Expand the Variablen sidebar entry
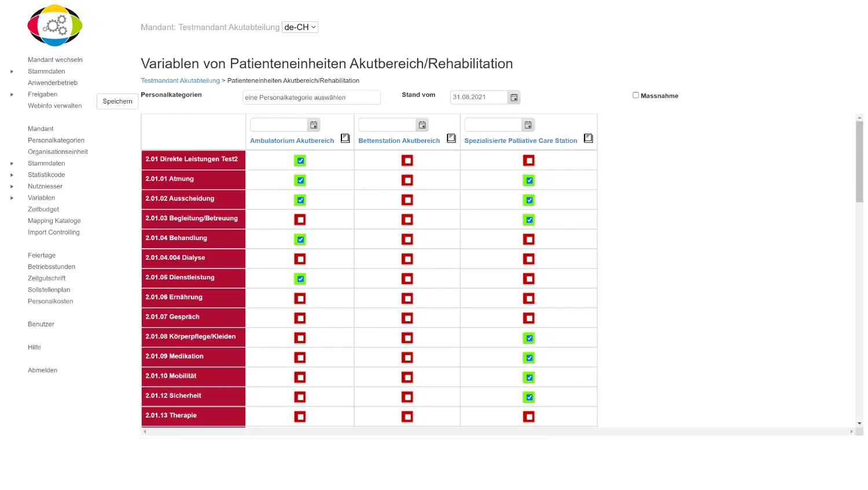 (x=12, y=198)
